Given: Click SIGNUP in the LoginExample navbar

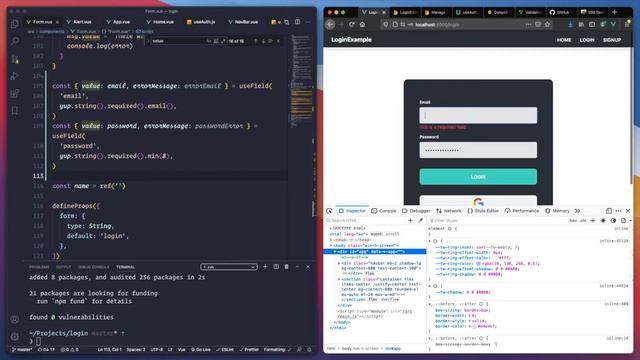Looking at the screenshot, I should click(x=612, y=40).
